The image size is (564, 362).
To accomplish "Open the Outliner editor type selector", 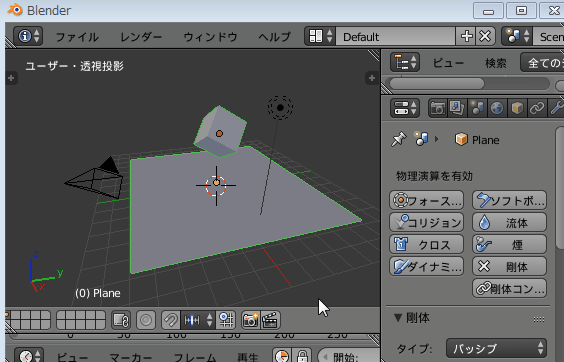I will coord(405,63).
